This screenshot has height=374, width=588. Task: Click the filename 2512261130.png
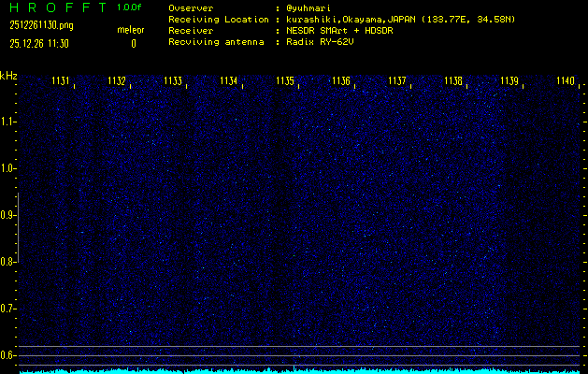[37, 26]
